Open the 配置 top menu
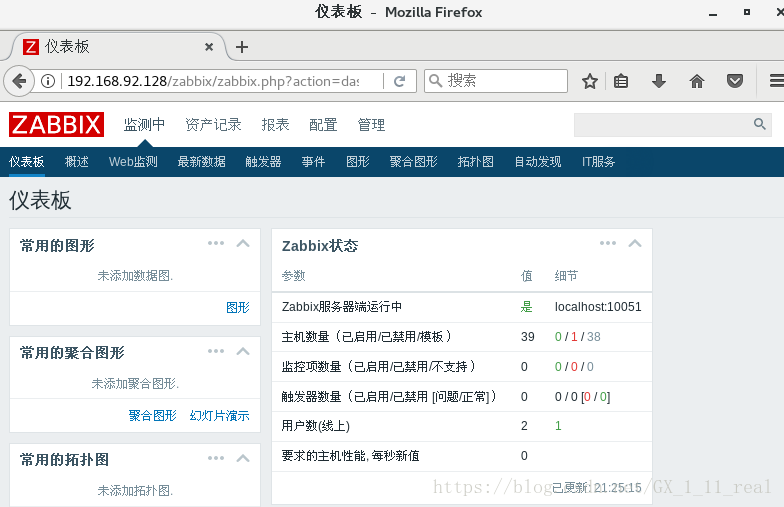The width and height of the screenshot is (784, 507). pyautogui.click(x=323, y=124)
